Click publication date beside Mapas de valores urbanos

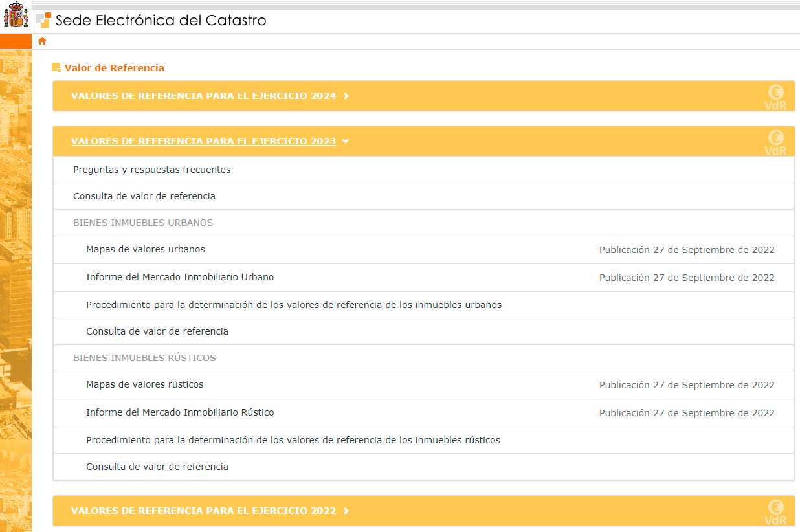coord(687,250)
